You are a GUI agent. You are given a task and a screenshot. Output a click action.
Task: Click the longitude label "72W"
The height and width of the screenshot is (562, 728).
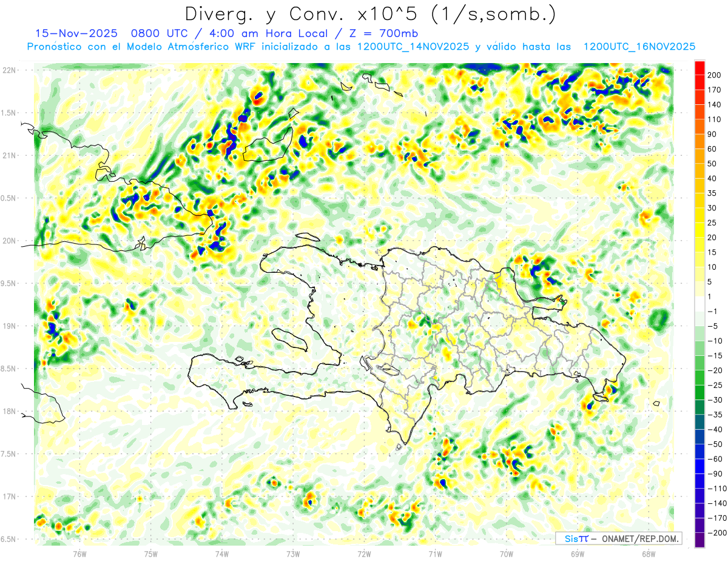pos(364,554)
